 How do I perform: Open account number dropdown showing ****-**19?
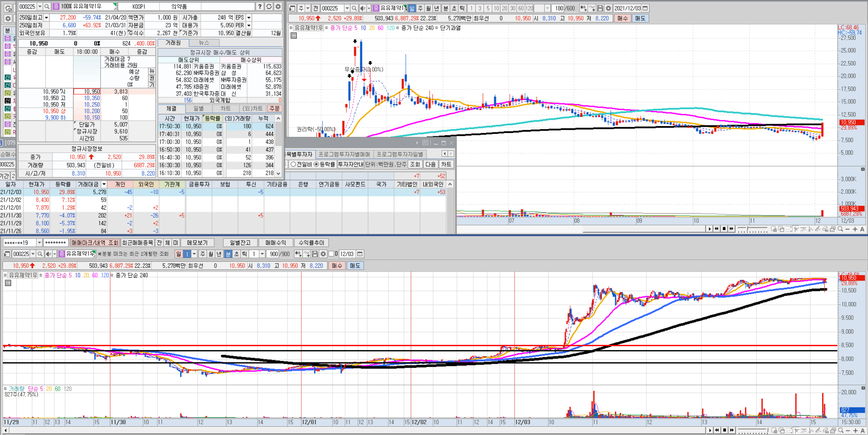39,243
